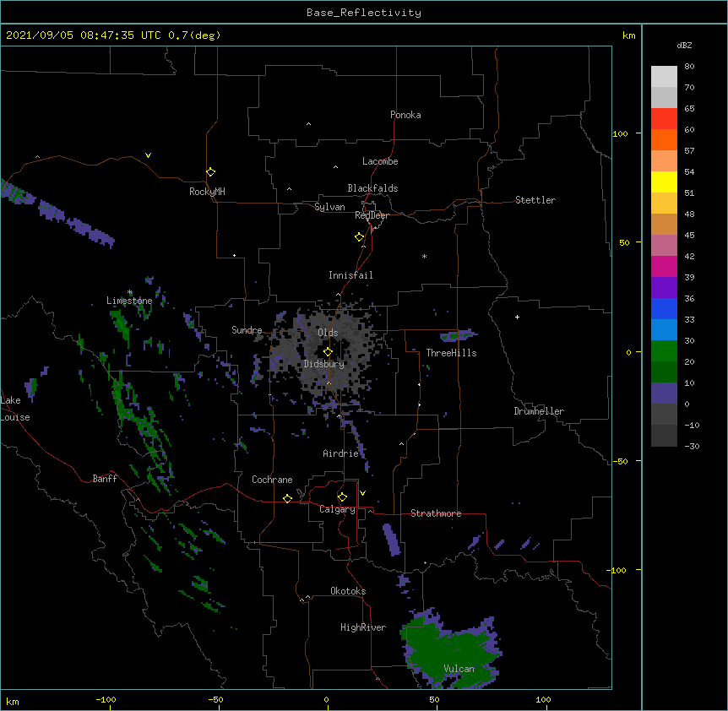This screenshot has height=711, width=728.
Task: Click the Sundre label
Action: (247, 330)
